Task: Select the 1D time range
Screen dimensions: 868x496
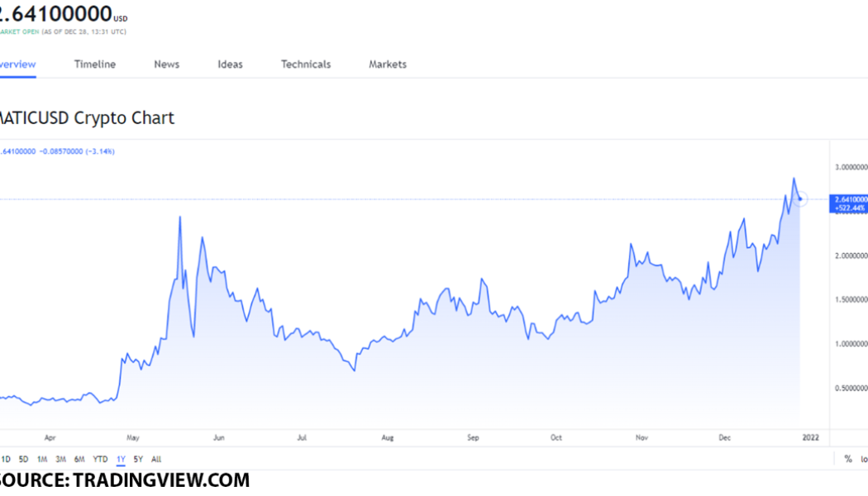Action: point(7,459)
